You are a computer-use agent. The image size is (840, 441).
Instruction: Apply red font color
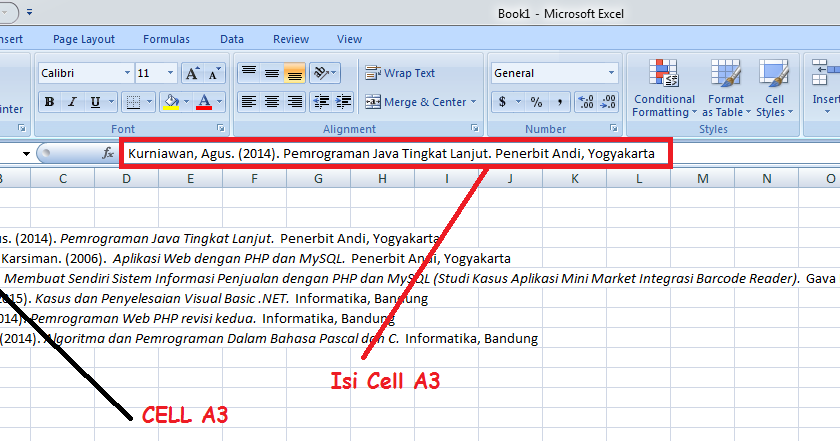click(x=204, y=102)
